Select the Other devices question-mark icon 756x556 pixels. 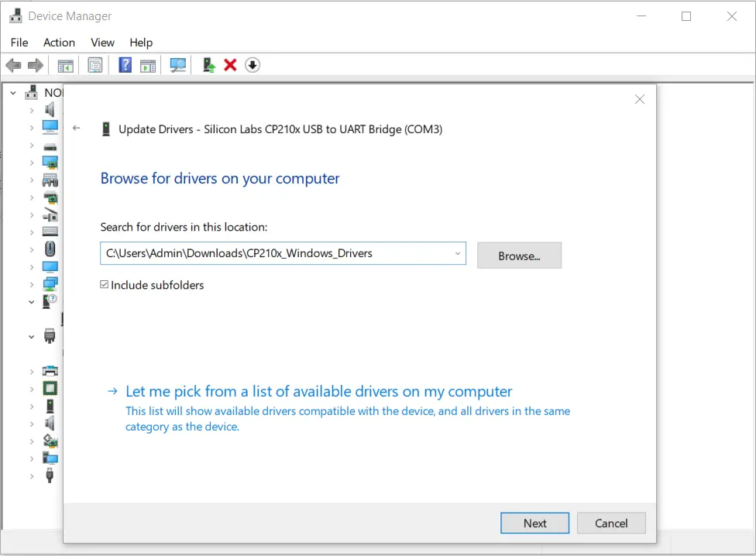click(50, 302)
